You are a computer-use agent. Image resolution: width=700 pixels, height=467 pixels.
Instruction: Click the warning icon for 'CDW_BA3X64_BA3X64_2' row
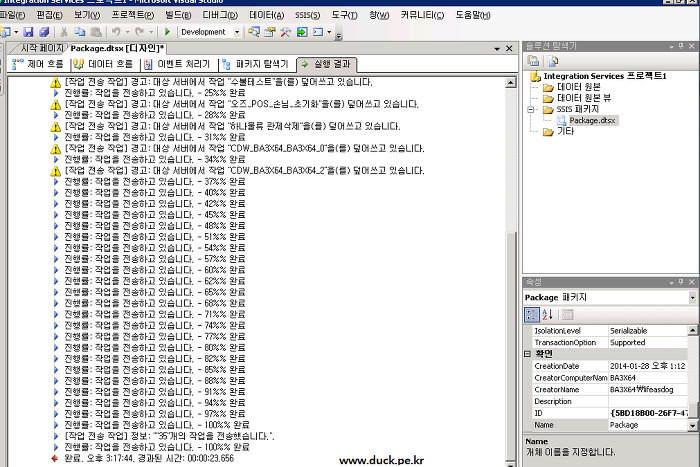coord(55,171)
